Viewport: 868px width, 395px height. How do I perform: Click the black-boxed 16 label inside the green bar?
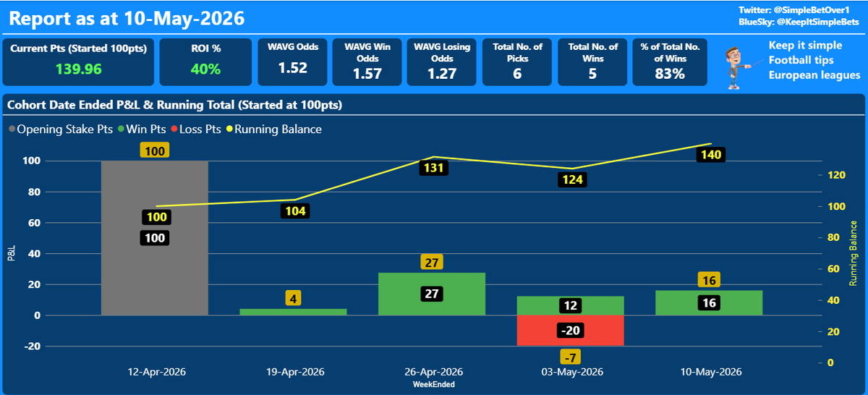pyautogui.click(x=709, y=303)
